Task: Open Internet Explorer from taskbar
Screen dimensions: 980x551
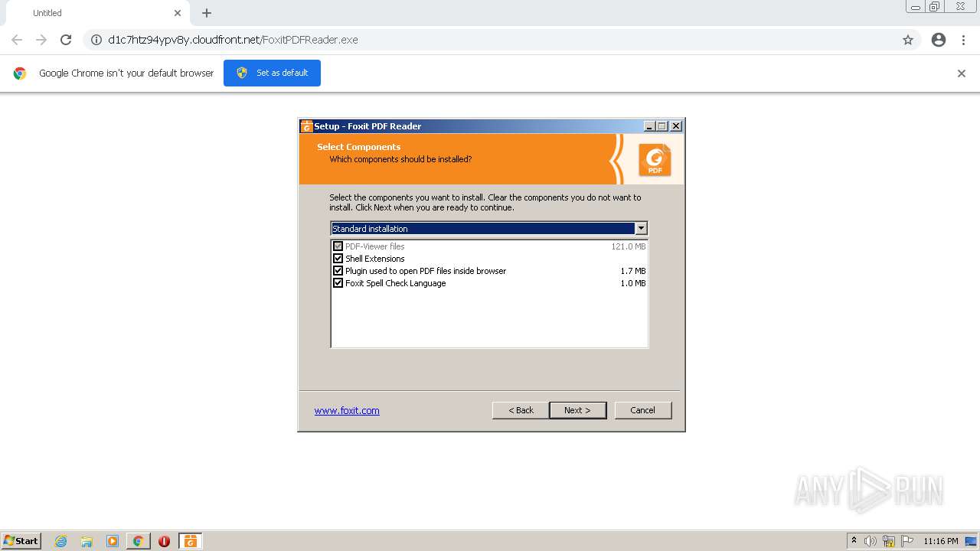Action: pyautogui.click(x=60, y=541)
